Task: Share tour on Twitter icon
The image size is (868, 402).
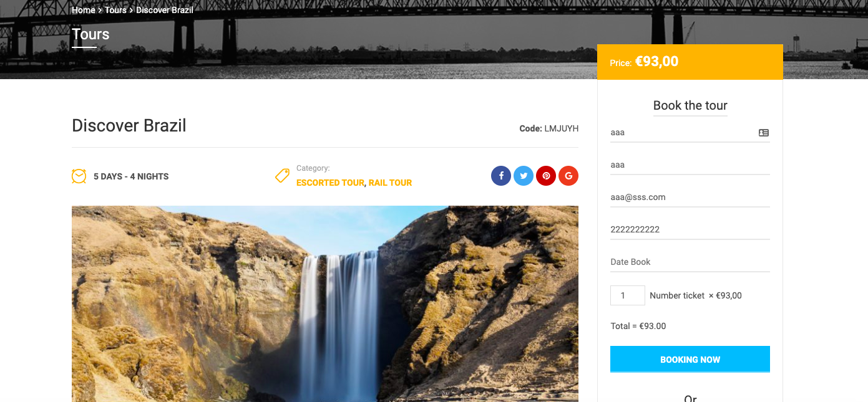Action: click(x=524, y=176)
